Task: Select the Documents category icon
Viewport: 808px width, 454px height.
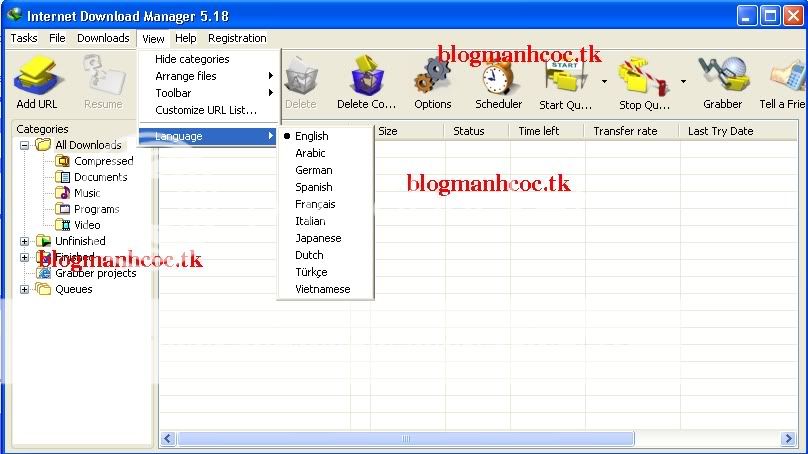Action: tap(62, 177)
